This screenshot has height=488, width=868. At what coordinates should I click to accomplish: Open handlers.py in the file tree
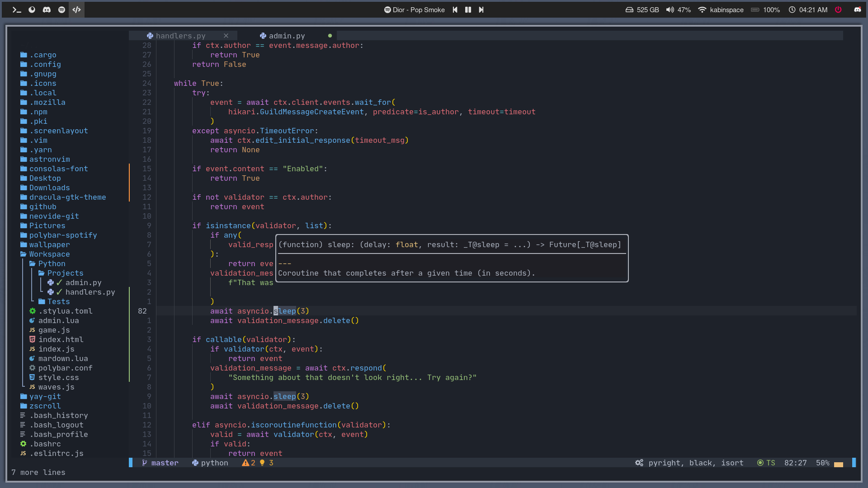[90, 292]
